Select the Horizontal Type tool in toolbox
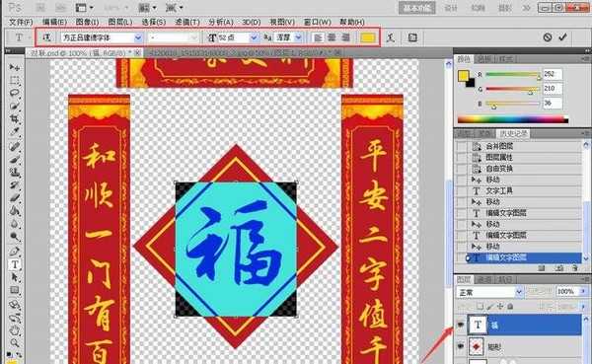Image resolution: width=592 pixels, height=364 pixels. pyautogui.click(x=15, y=264)
